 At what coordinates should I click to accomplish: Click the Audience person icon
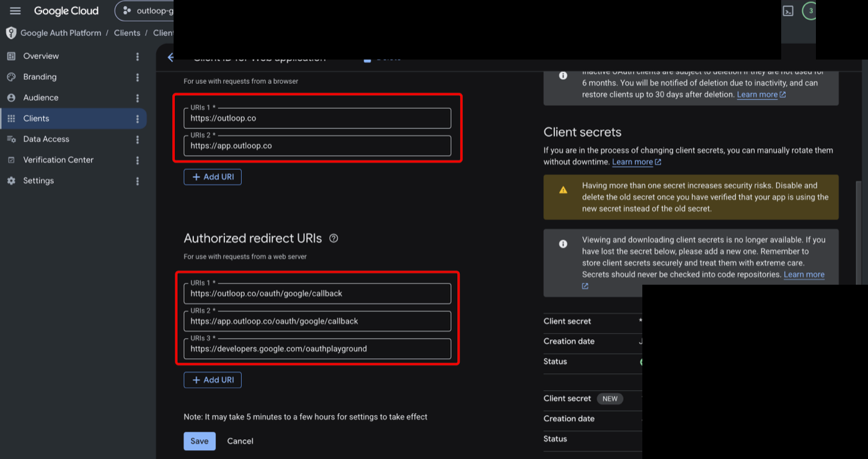click(x=11, y=97)
